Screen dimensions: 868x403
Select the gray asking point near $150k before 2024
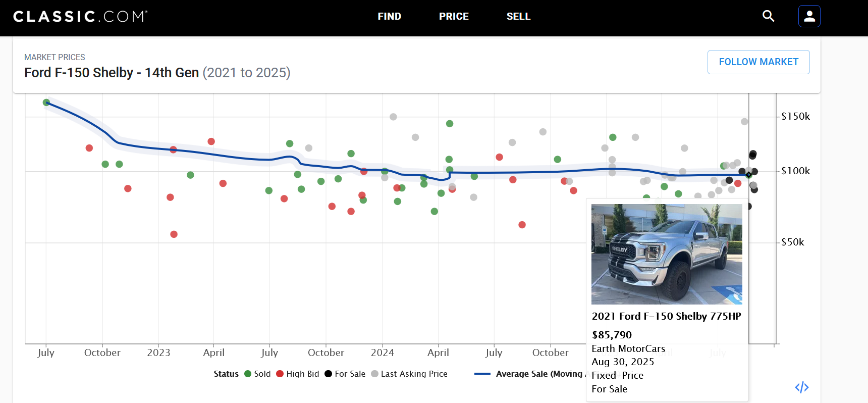coord(393,117)
